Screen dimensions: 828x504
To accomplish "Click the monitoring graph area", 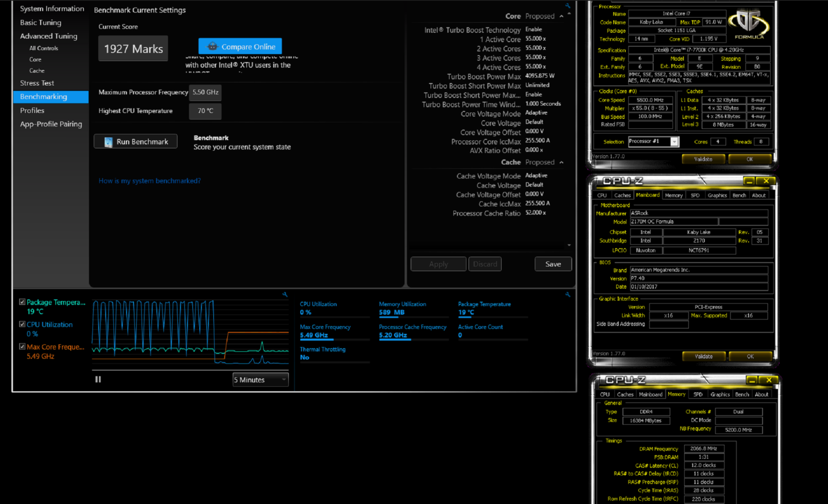I will click(x=190, y=332).
